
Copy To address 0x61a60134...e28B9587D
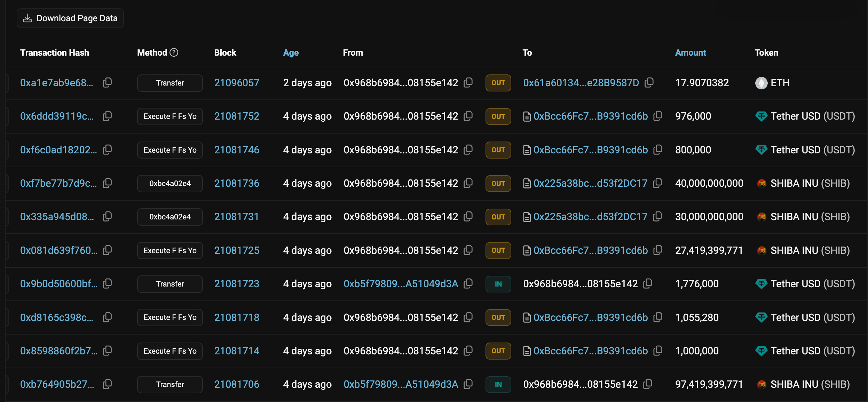click(649, 82)
